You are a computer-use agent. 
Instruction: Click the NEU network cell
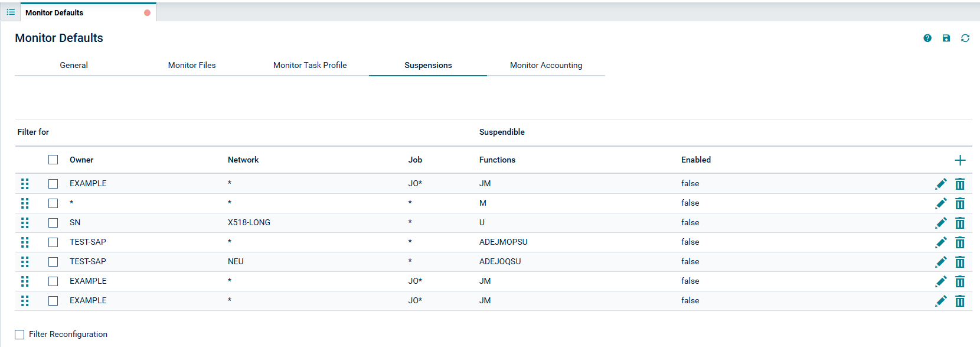[236, 261]
